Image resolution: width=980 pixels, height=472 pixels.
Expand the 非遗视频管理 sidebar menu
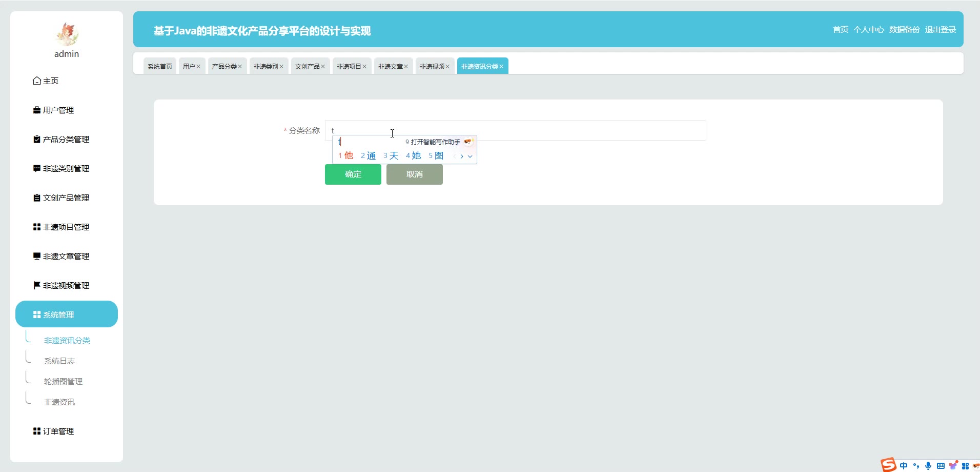pos(67,286)
